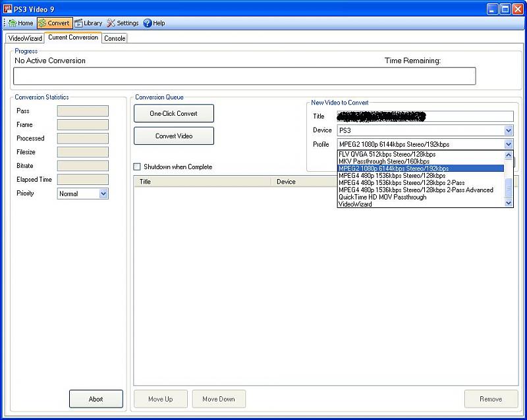The height and width of the screenshot is (420, 527).
Task: Switch to the Console tab
Action: pos(115,38)
